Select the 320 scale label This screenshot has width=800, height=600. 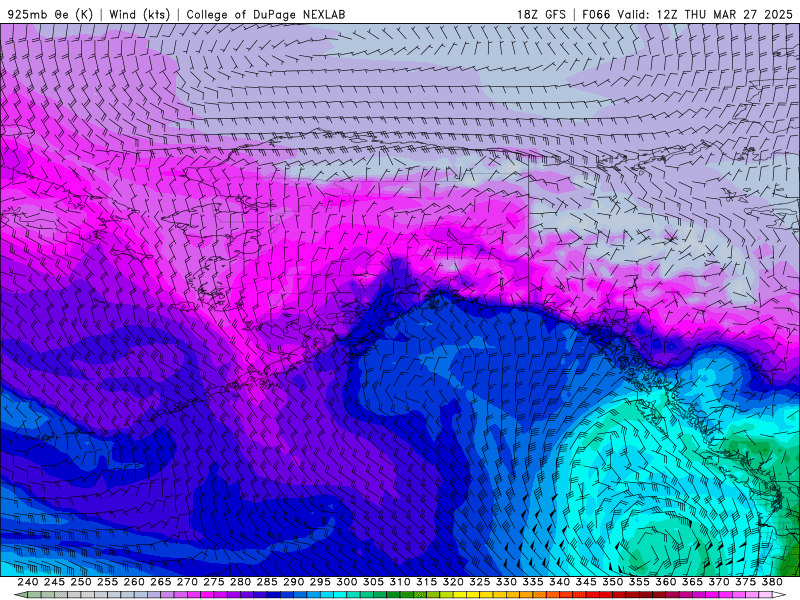click(453, 582)
